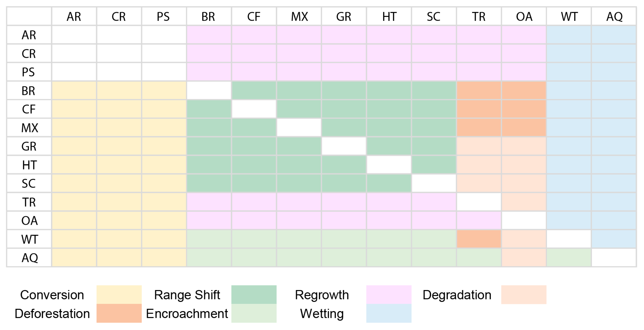The width and height of the screenshot is (644, 330).
Task: Select the Range Shift legend swatch
Action: point(254,294)
